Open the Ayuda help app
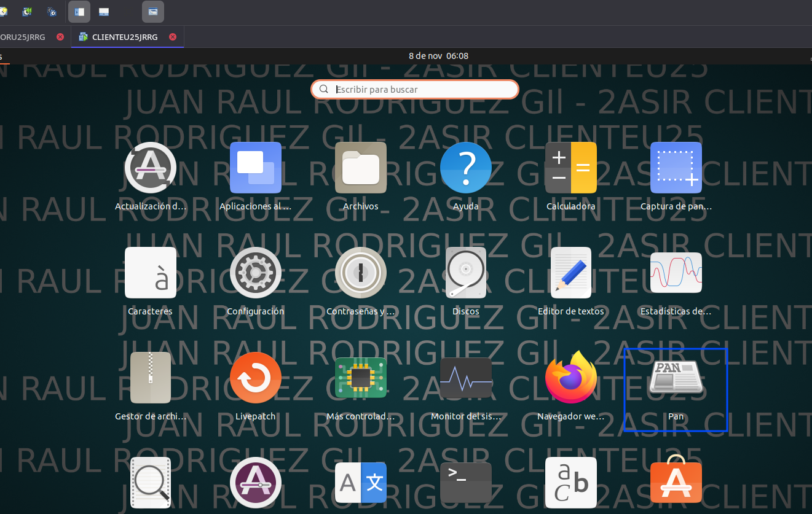This screenshot has height=514, width=812. [466, 168]
